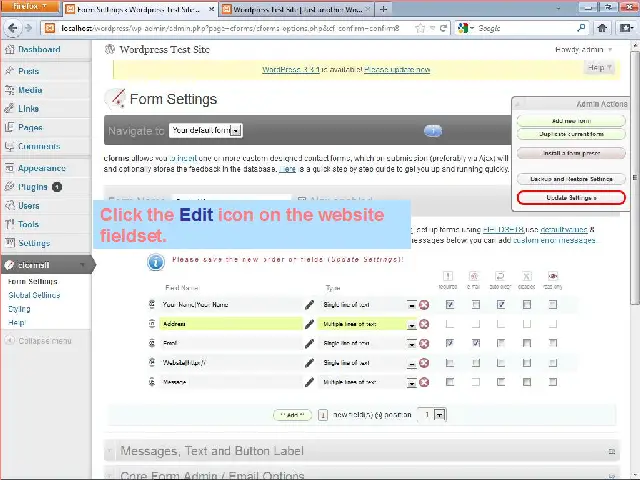The width and height of the screenshot is (640, 480).
Task: Toggle disabled checkbox for Message field
Action: (527, 382)
